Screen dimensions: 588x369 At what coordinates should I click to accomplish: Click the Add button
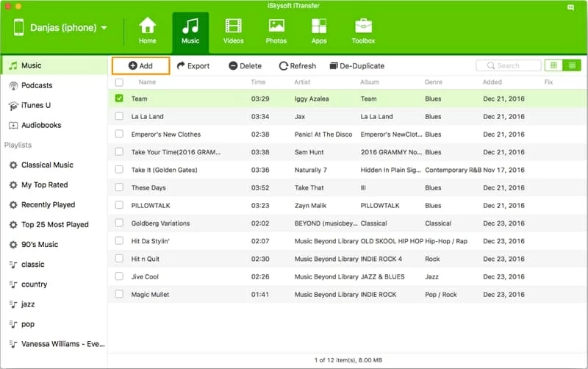click(140, 65)
